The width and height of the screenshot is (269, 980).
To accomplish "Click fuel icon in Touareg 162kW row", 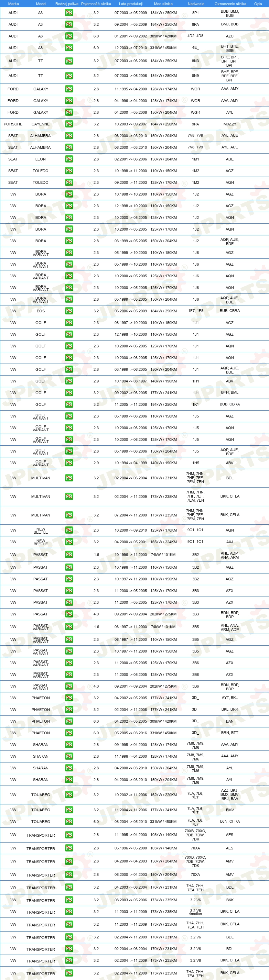I will tap(69, 795).
